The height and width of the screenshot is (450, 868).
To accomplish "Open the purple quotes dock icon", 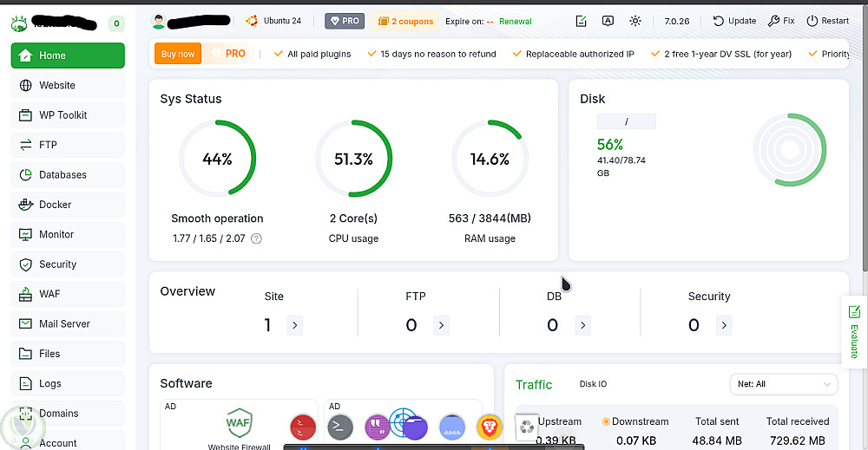I will click(377, 427).
